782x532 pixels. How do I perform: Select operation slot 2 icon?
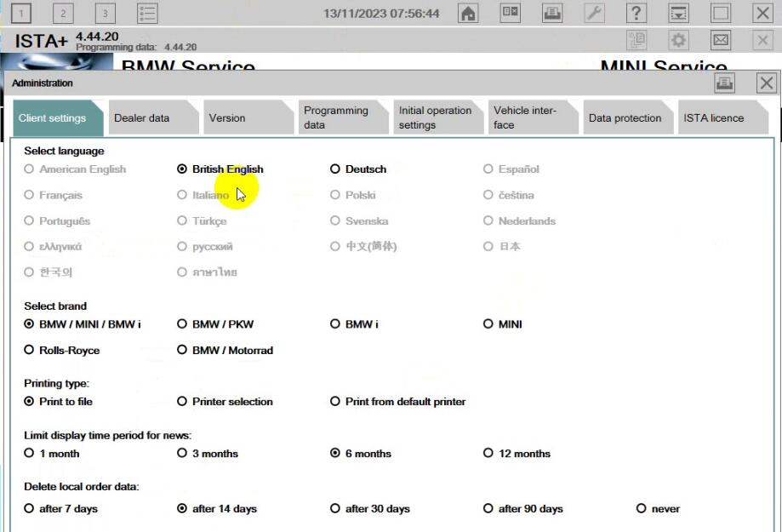[x=63, y=13]
